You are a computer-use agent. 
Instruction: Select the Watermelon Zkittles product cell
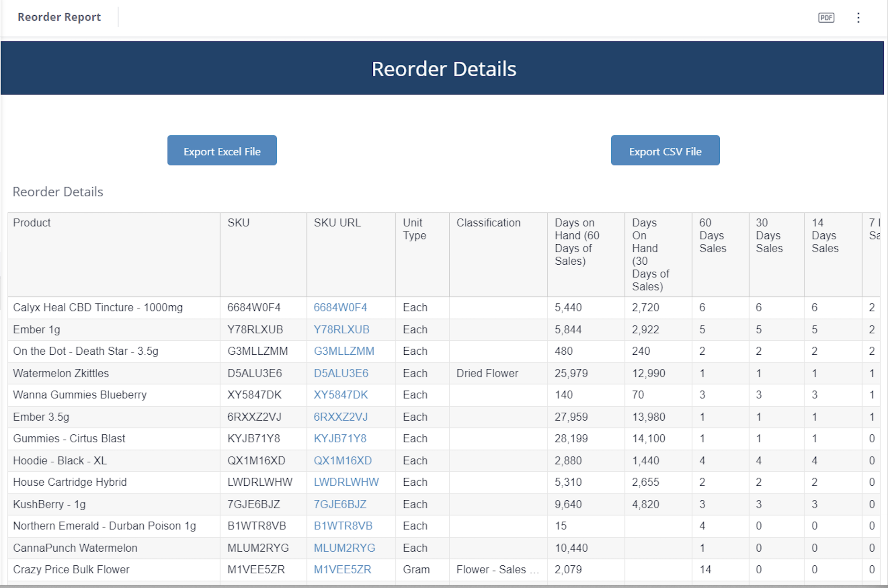61,373
